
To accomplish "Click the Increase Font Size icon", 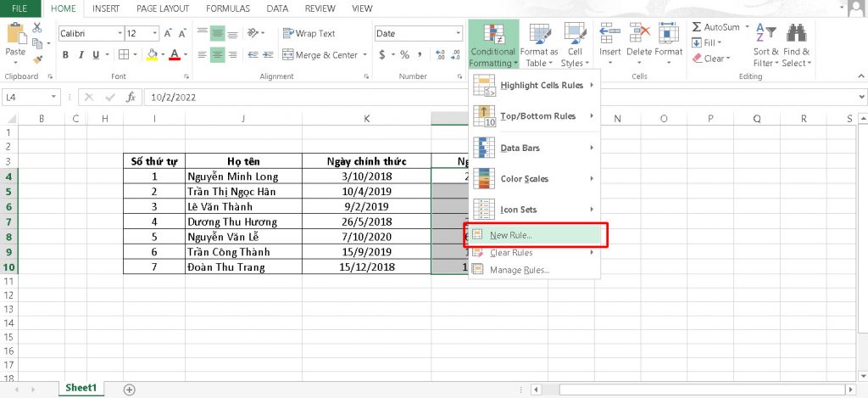I will click(169, 34).
